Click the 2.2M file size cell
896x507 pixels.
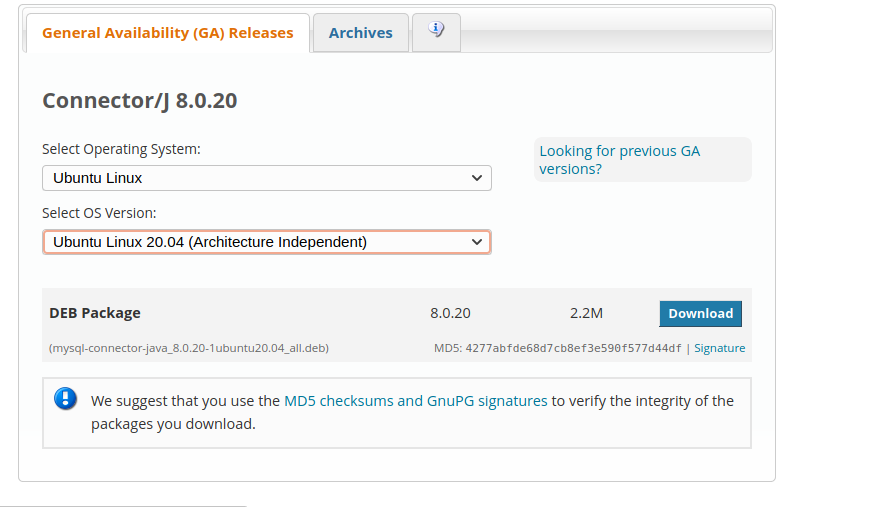(586, 313)
